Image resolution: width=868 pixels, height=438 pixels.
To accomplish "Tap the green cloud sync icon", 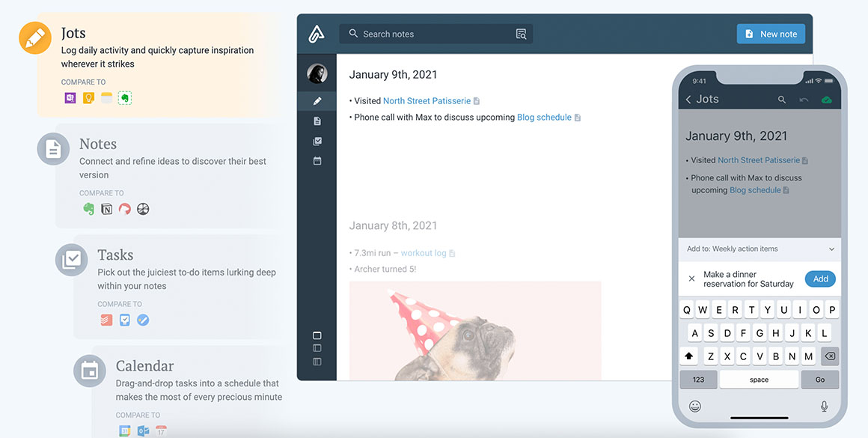I will [x=827, y=100].
